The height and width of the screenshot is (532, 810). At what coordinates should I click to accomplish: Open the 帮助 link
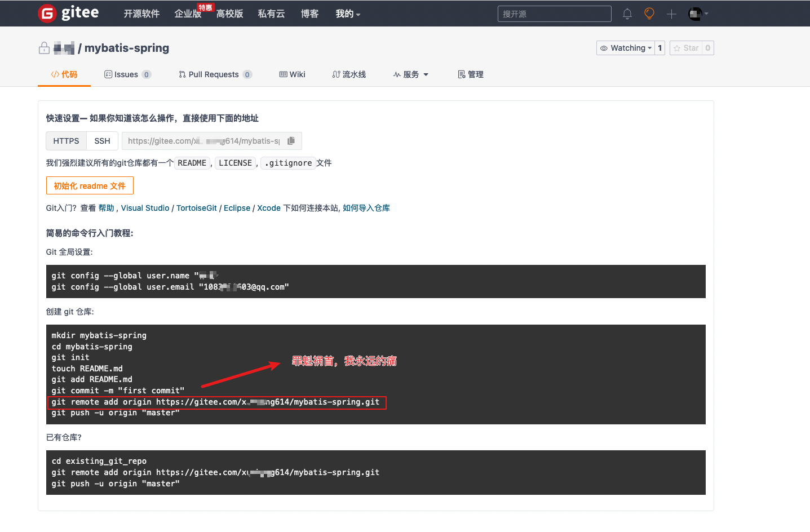(106, 208)
